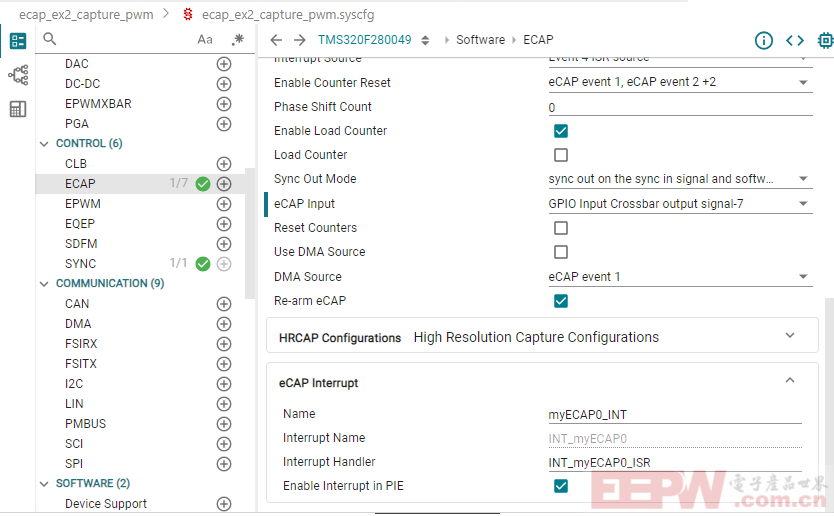834x516 pixels.
Task: Add a PMBUS instance
Action: tap(224, 424)
